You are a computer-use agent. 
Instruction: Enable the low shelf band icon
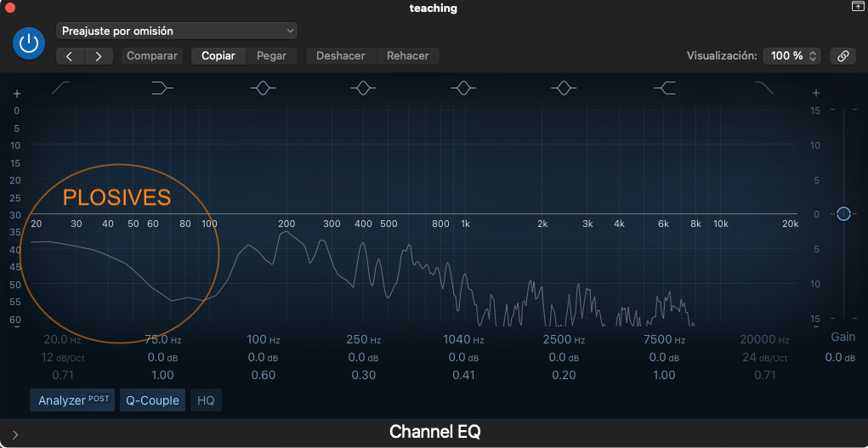[x=162, y=88]
